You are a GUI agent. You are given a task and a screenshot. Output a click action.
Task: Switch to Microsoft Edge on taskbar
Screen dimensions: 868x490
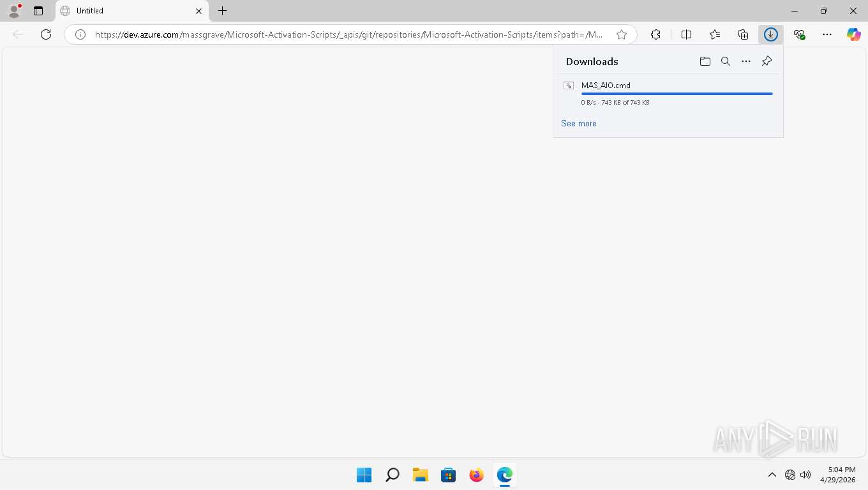(504, 475)
